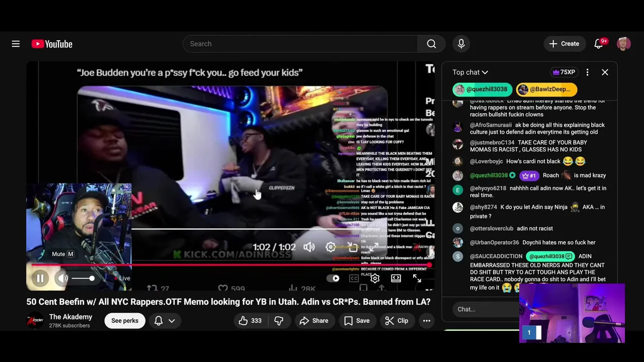Click avatar of @ehyoyo6218 in chat
The height and width of the screenshot is (362, 644).
tap(457, 190)
